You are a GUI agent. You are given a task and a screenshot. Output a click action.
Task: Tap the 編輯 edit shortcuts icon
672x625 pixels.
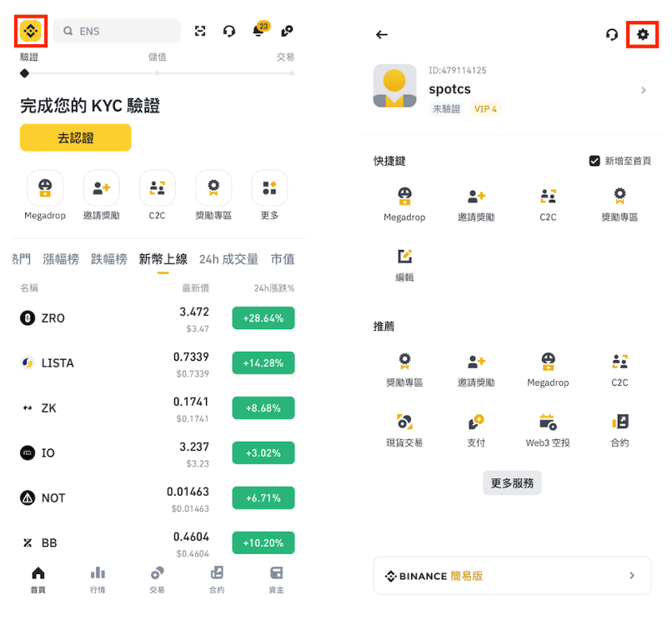(x=404, y=265)
